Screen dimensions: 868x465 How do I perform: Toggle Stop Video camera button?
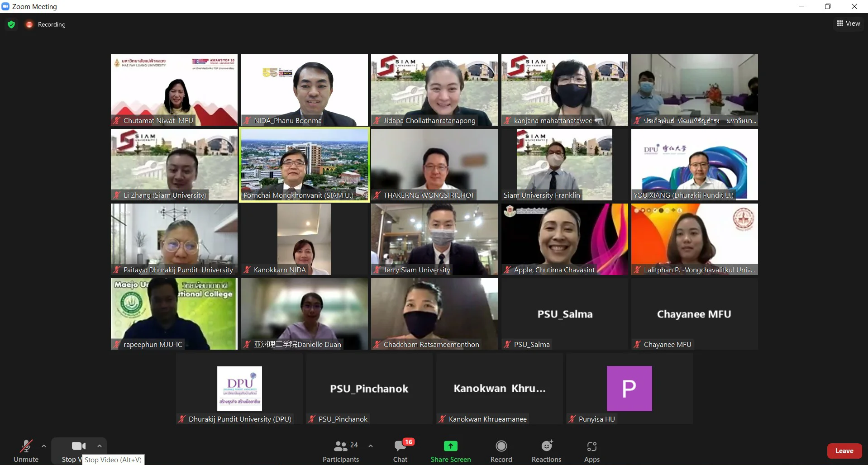[x=78, y=446]
